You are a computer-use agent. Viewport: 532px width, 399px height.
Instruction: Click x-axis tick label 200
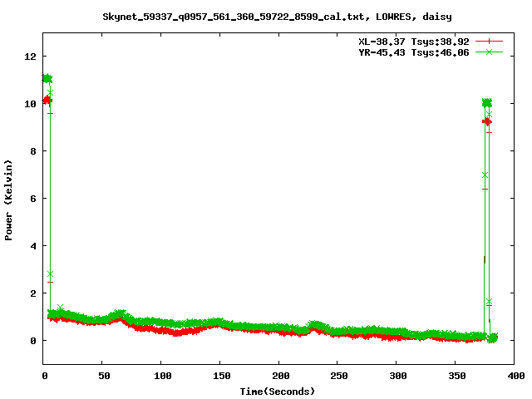281,376
